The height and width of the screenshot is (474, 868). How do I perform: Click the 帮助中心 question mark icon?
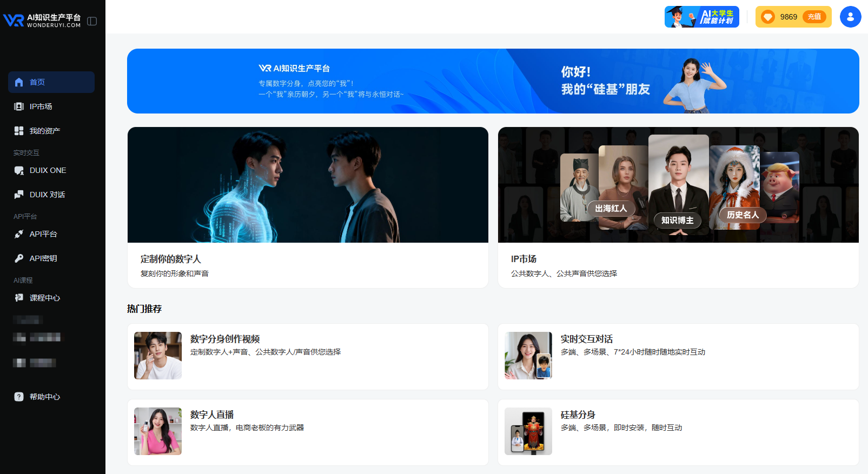coord(19,397)
